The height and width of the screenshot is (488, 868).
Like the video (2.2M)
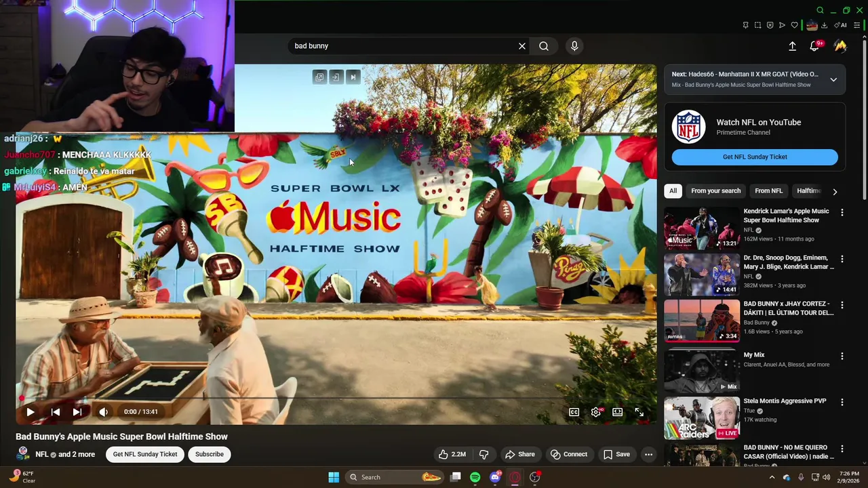(452, 454)
